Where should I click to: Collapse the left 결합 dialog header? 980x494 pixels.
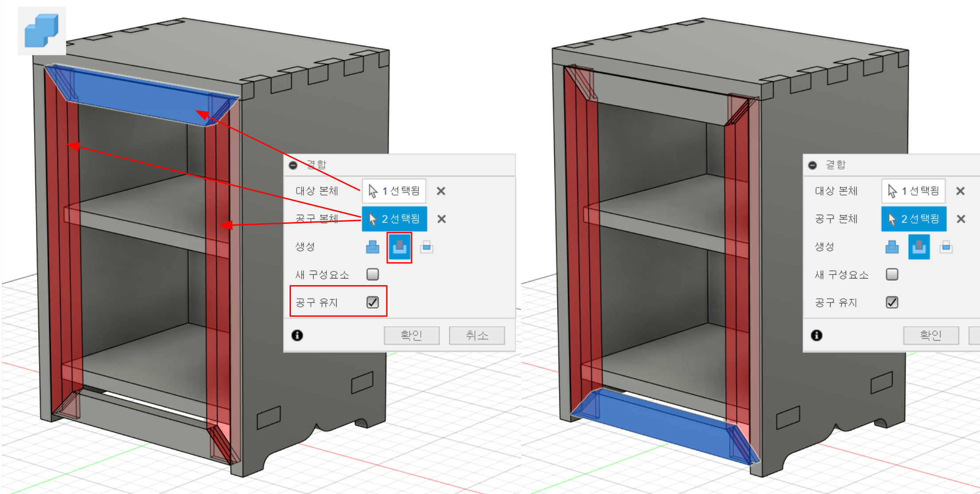tap(293, 165)
